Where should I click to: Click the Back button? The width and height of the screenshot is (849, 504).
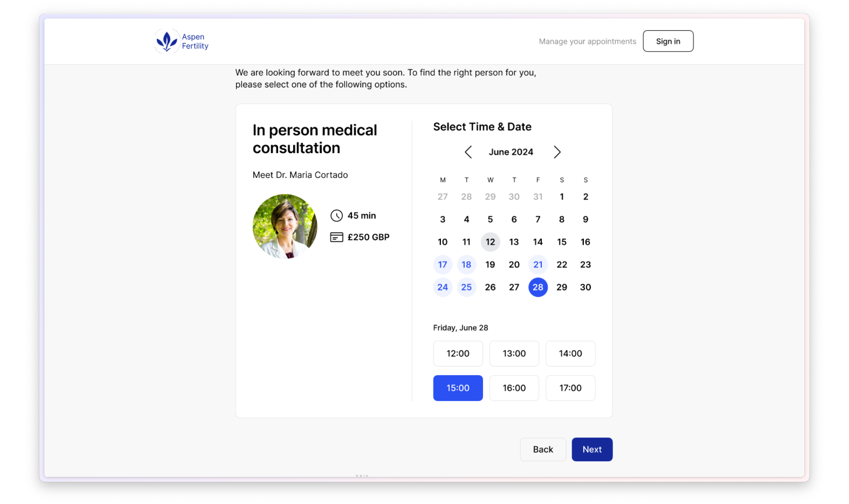(x=542, y=449)
